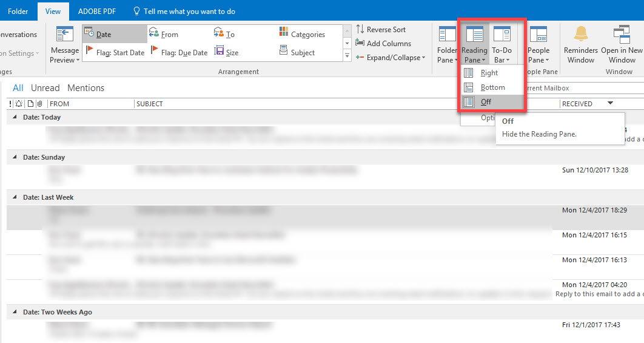This screenshot has height=343, width=644.
Task: Click the People Pane button
Action: point(538,46)
